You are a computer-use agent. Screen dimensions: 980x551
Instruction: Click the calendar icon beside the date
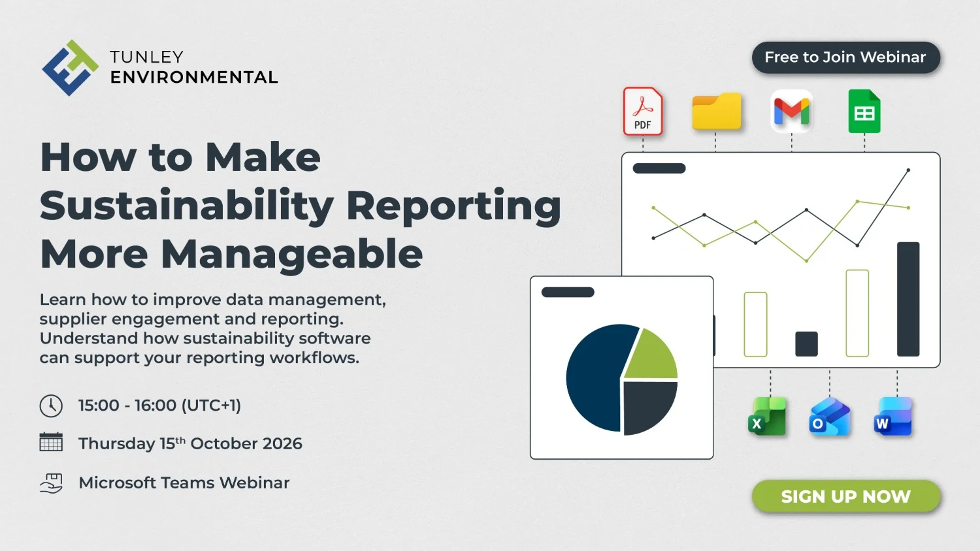tap(51, 442)
